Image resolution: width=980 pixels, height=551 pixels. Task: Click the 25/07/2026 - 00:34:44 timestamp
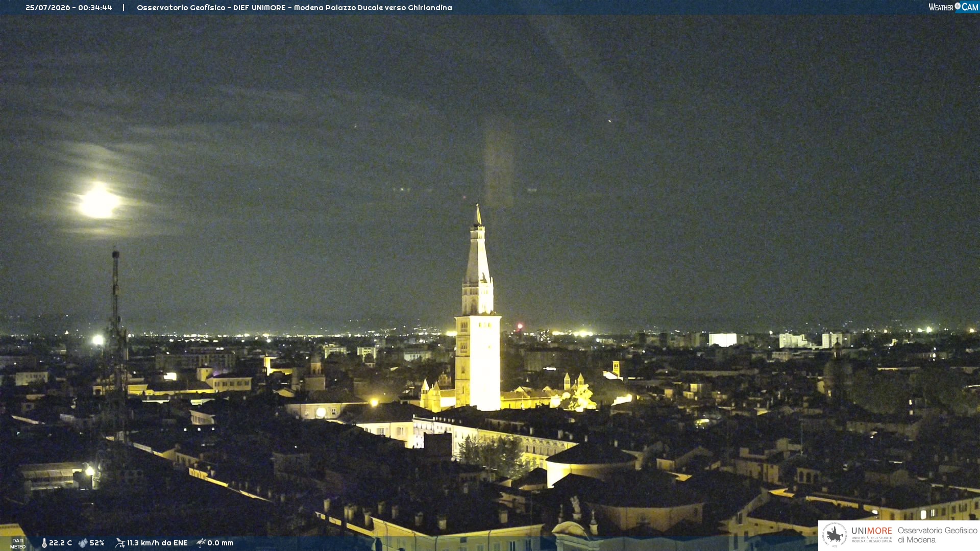click(x=69, y=8)
